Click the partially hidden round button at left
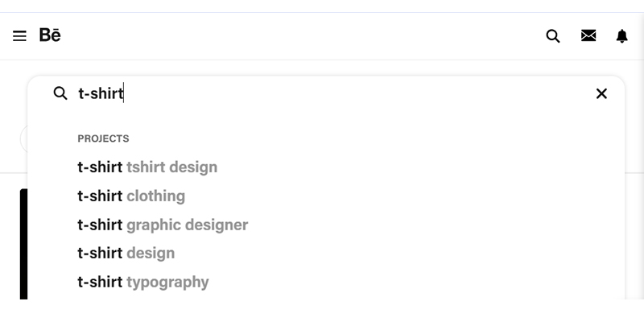 tap(23, 138)
